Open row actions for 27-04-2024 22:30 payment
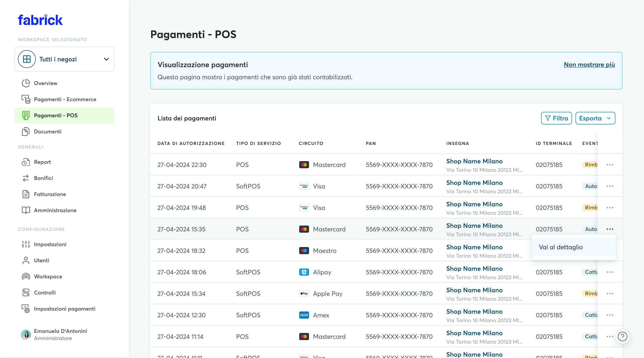The image size is (644, 358). coord(610,165)
